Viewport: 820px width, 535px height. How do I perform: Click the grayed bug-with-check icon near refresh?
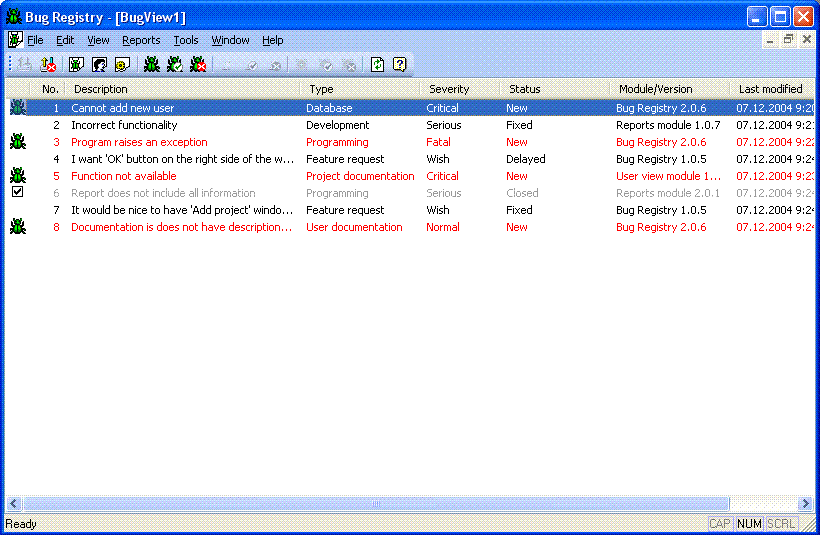326,65
